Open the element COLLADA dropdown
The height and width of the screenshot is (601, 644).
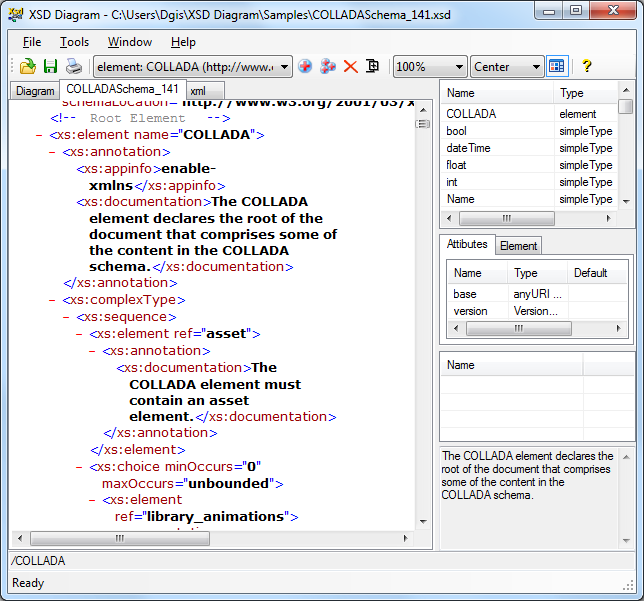285,67
